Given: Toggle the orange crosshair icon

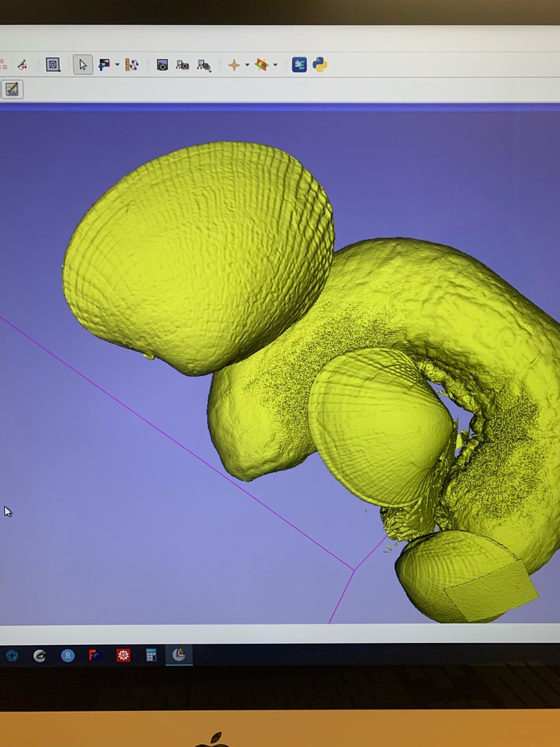Looking at the screenshot, I should point(234,64).
